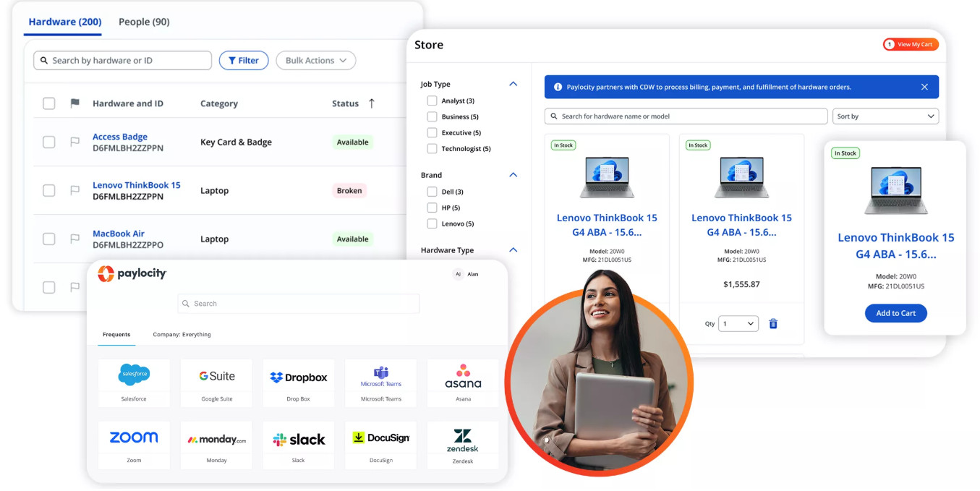Image resolution: width=980 pixels, height=491 pixels.
Task: Check the Lenovo ThinkBook 15 row checkbox
Action: 49,191
